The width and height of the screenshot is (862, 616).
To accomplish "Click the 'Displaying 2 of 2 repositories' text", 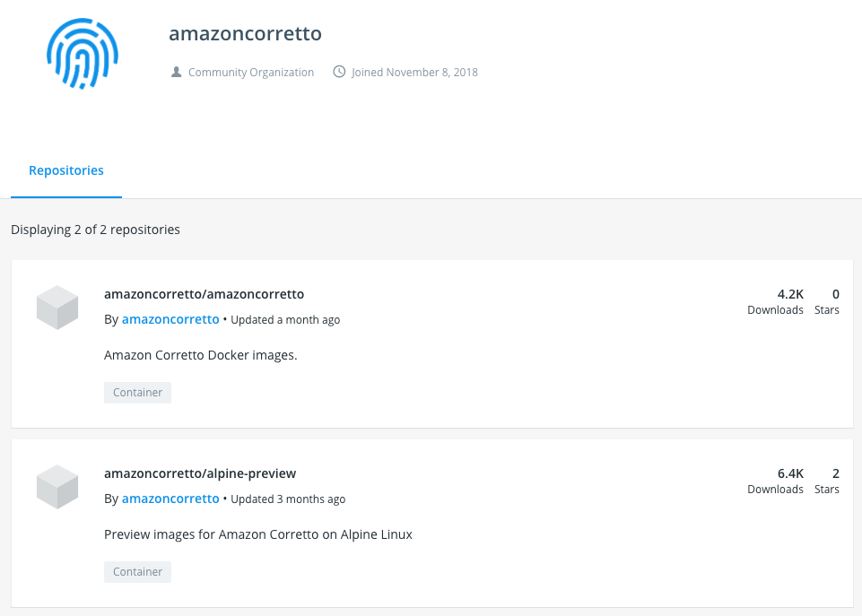I will click(x=95, y=230).
